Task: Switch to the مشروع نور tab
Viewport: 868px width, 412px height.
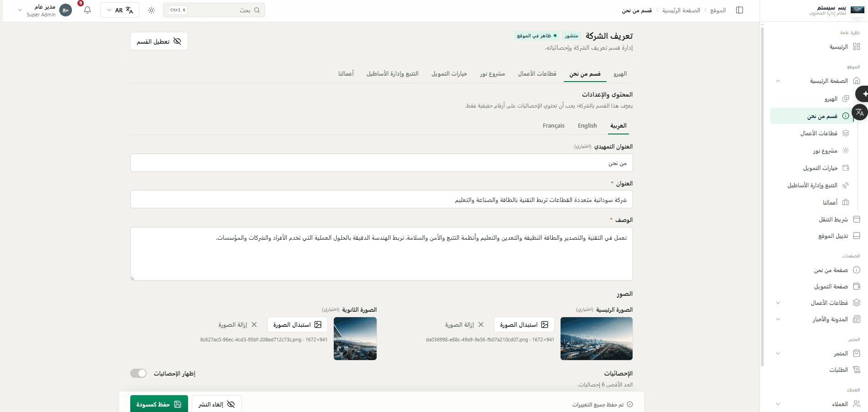Action: point(492,74)
